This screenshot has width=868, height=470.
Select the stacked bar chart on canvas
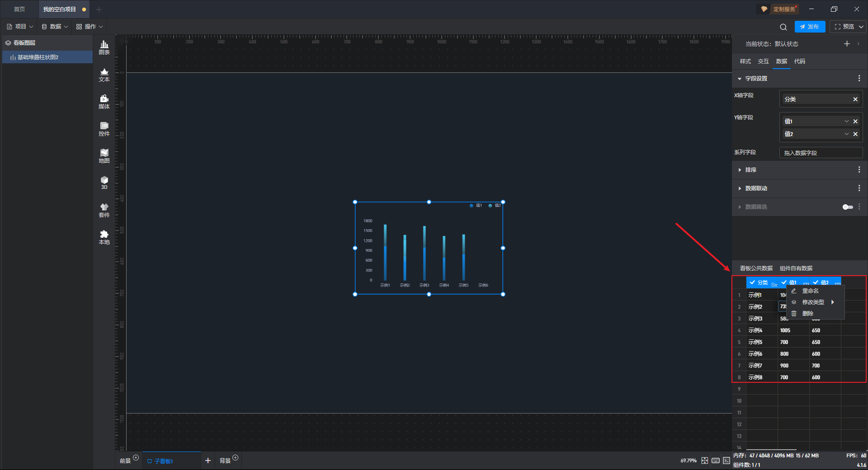coord(429,248)
